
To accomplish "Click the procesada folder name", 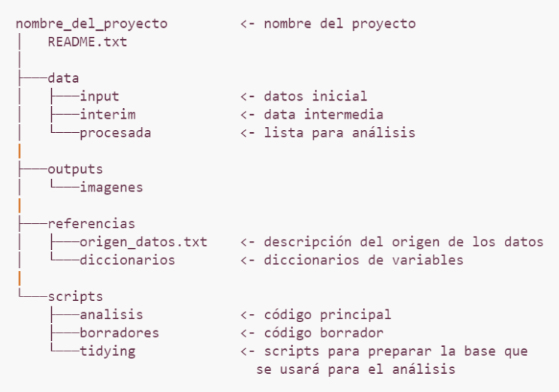I will click(115, 133).
